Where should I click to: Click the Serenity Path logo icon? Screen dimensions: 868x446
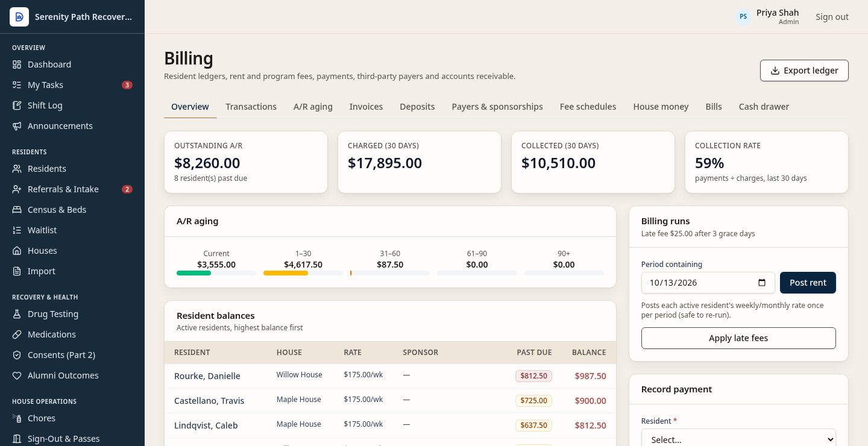[19, 17]
